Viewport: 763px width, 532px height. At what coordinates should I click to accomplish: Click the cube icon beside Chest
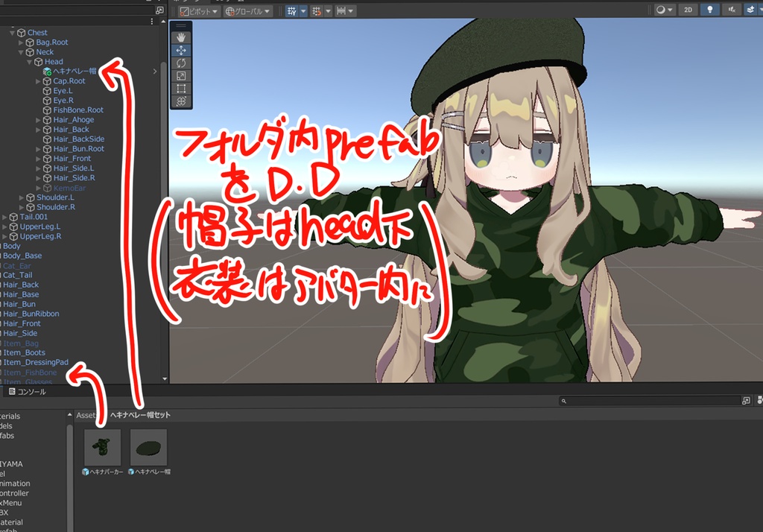[x=22, y=33]
